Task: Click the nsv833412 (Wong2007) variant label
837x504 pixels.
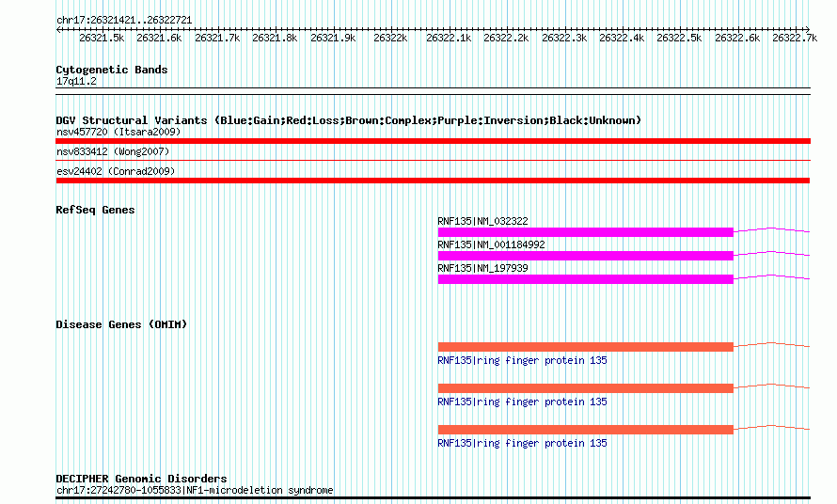Action: (113, 151)
